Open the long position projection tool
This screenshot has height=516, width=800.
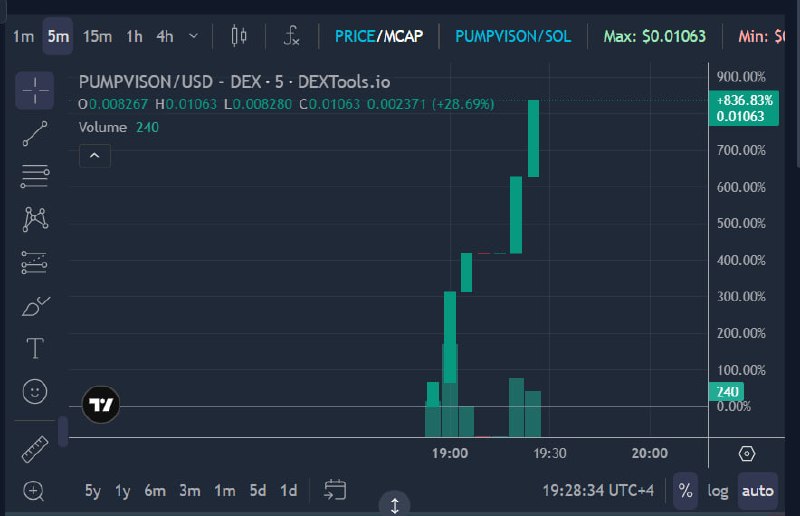click(x=35, y=263)
